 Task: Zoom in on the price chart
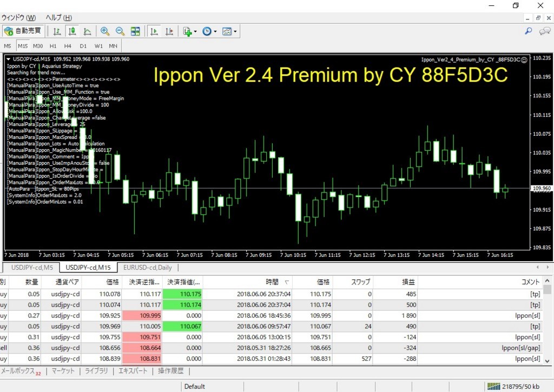tap(105, 31)
